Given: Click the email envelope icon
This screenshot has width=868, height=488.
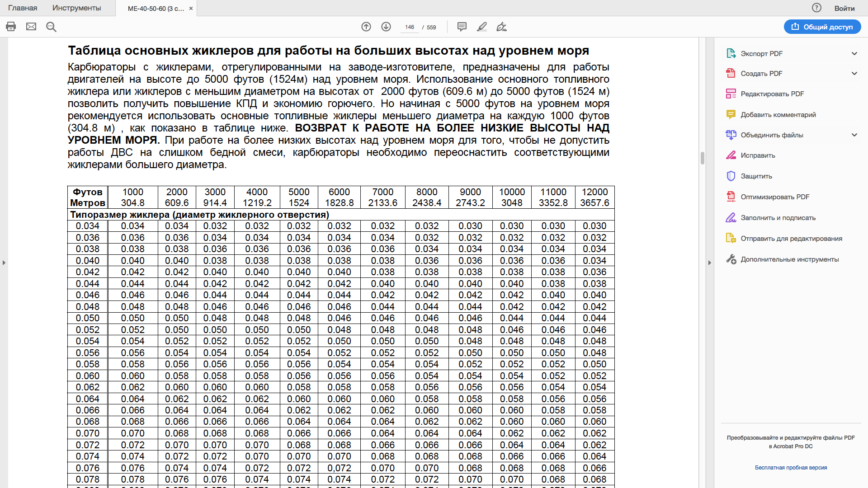Looking at the screenshot, I should (x=31, y=27).
